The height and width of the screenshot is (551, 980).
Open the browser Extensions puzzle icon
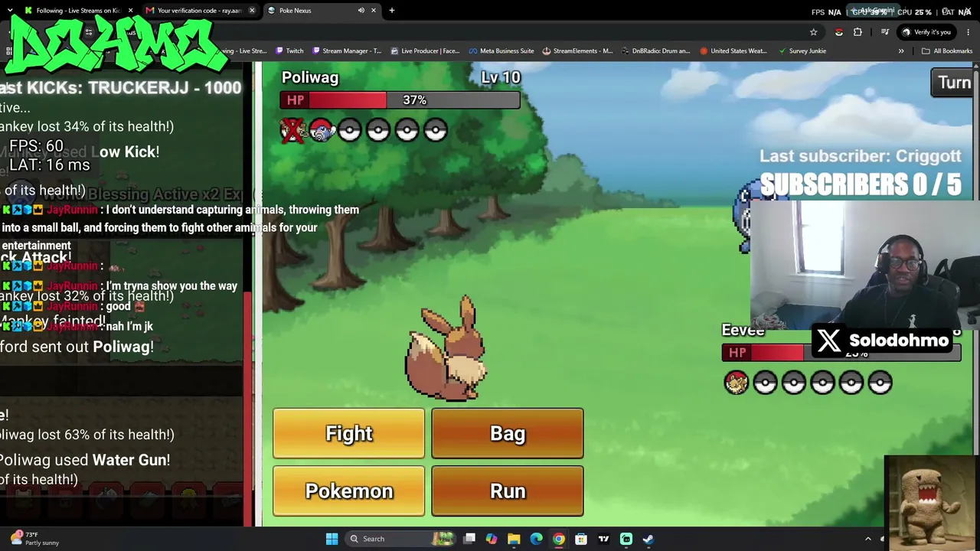pyautogui.click(x=857, y=32)
